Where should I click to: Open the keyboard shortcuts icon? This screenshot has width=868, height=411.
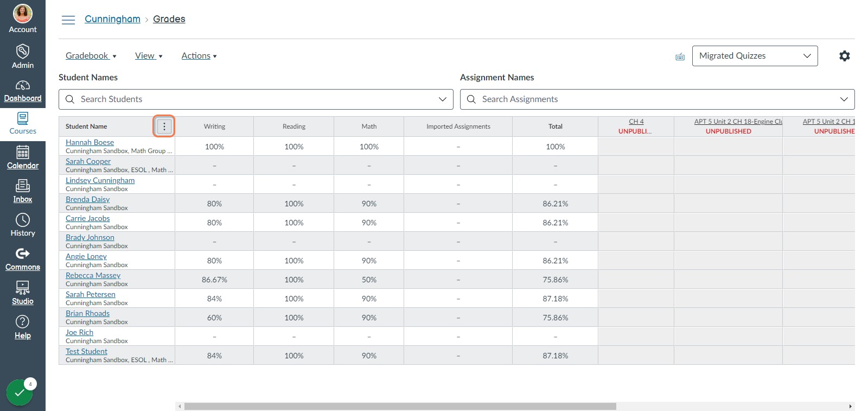point(680,56)
